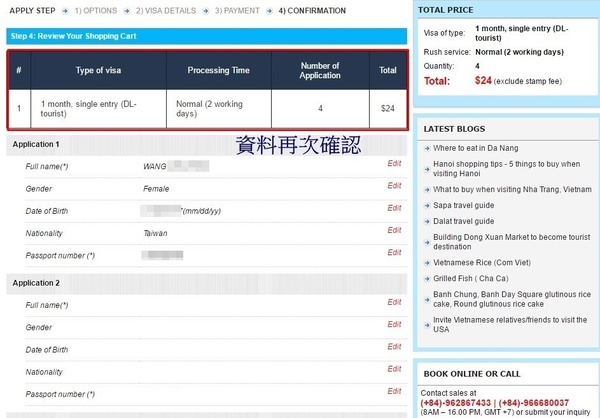This screenshot has width=600, height=418.
Task: Edit Gender field in Application 1
Action: 394,185
